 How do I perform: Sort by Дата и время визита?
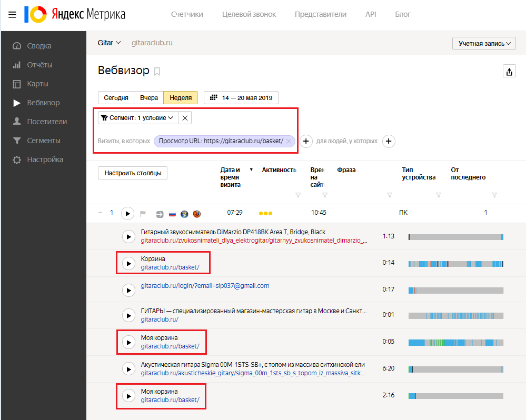tap(231, 177)
